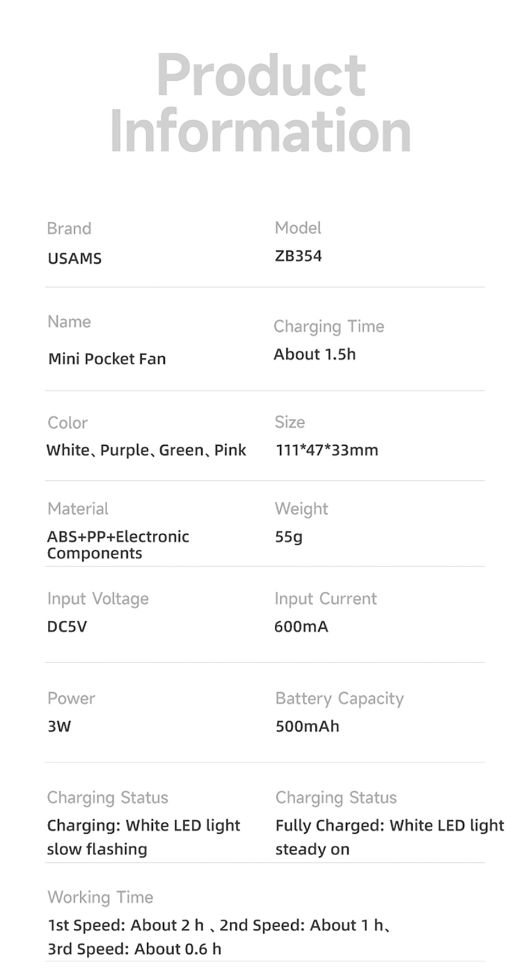Click the White, Purple, Green, Pink text

tap(146, 450)
